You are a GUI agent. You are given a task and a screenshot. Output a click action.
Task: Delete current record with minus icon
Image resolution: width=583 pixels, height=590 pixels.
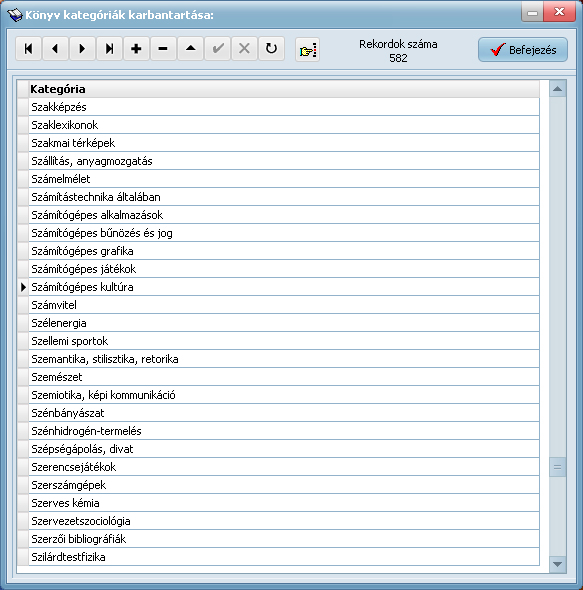(163, 49)
